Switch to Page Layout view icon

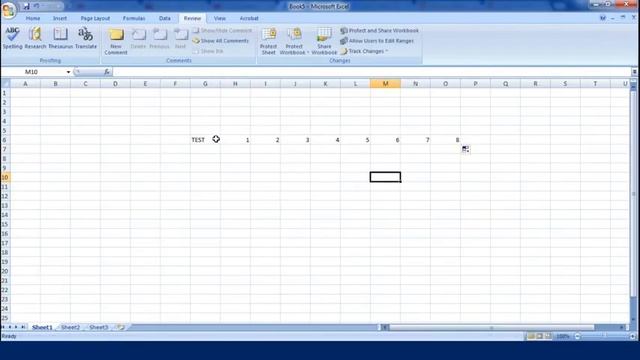[x=539, y=336]
